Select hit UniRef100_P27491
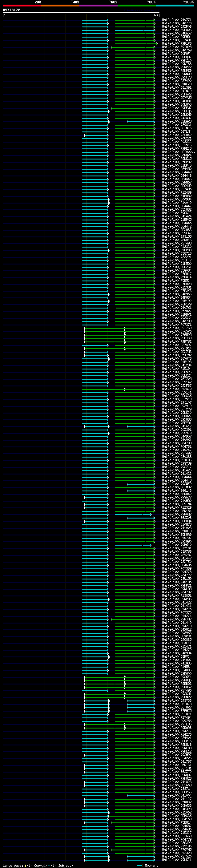 click(176, 40)
